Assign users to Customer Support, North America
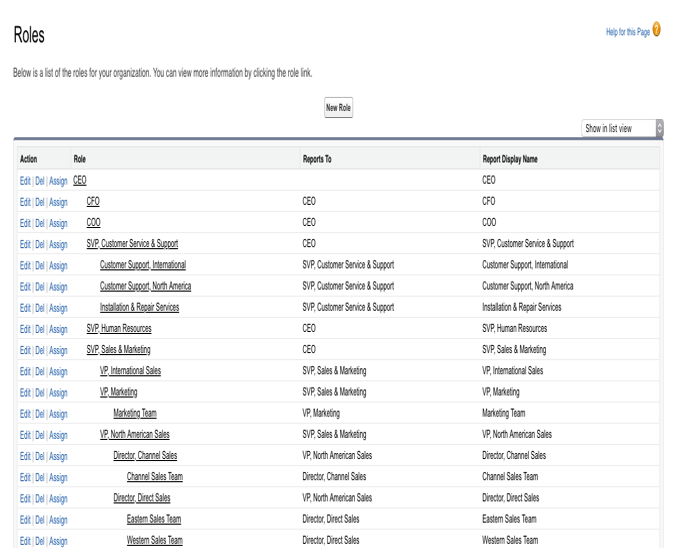This screenshot has height=558, width=673. tap(58, 287)
